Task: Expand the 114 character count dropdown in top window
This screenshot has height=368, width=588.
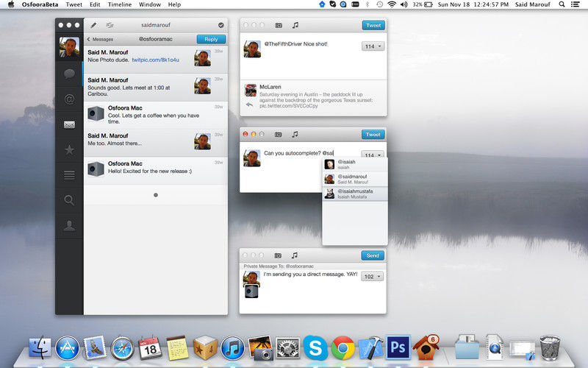Action: (x=372, y=46)
